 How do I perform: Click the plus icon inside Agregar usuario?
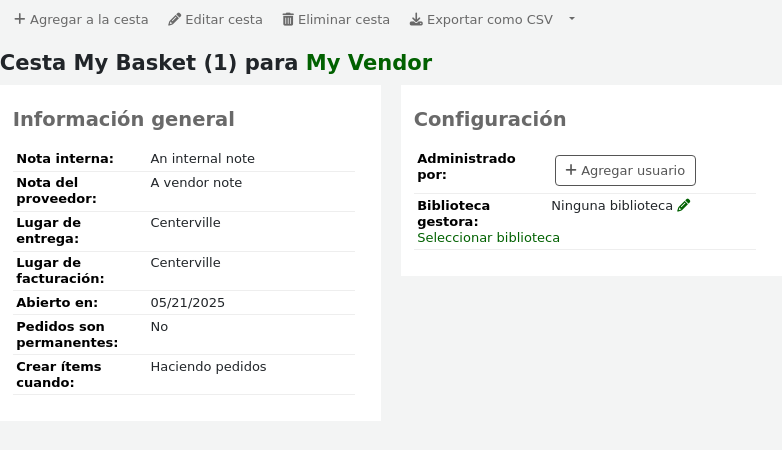(x=571, y=170)
